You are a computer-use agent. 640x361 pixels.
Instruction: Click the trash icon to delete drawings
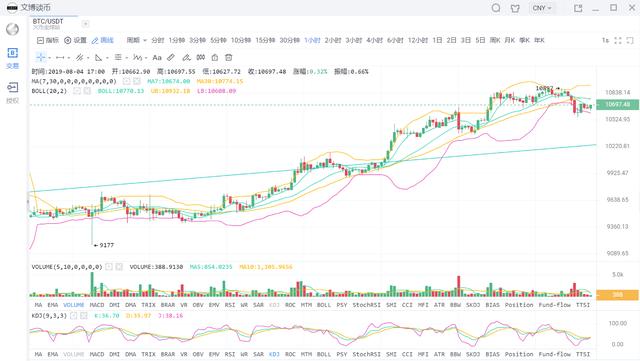tap(229, 58)
